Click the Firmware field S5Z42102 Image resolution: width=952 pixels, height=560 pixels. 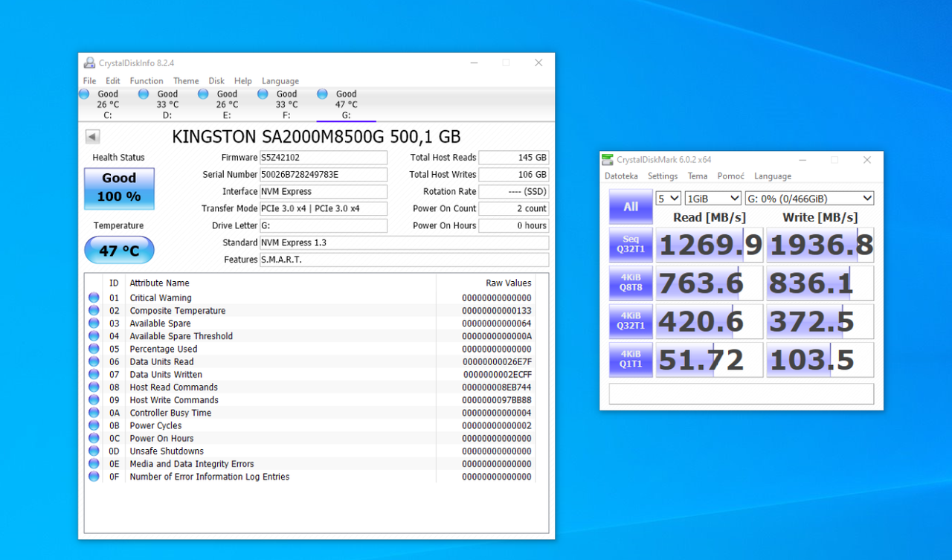324,158
